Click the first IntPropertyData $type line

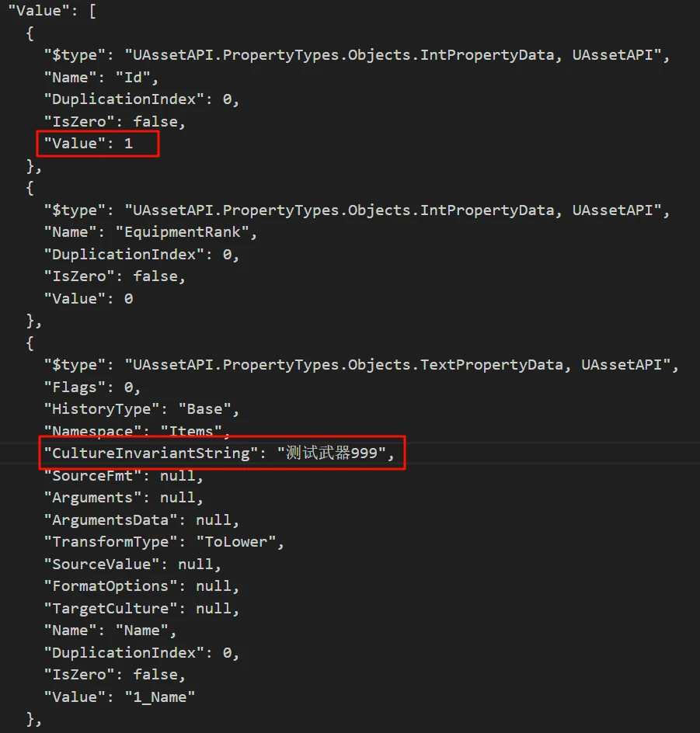point(357,54)
